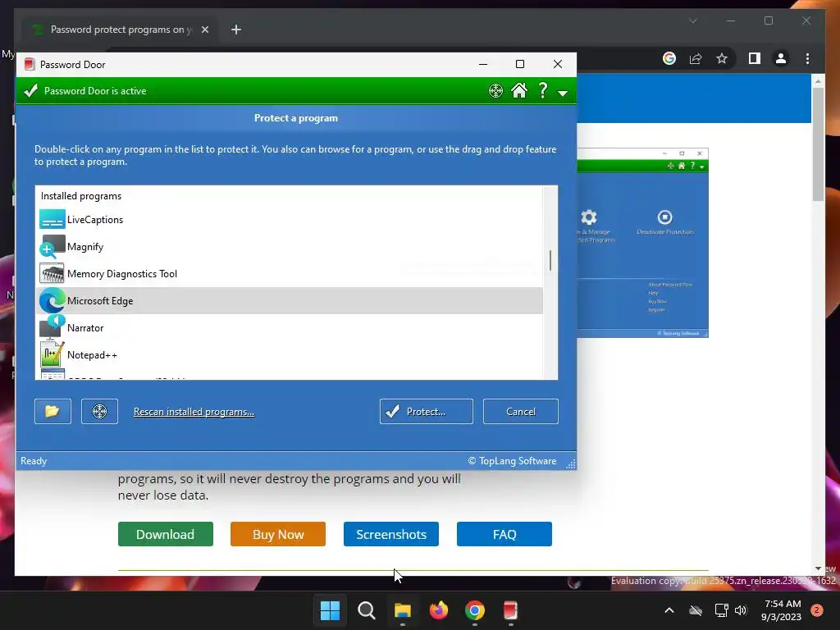
Task: Open File Explorer from the taskbar
Action: point(402,610)
